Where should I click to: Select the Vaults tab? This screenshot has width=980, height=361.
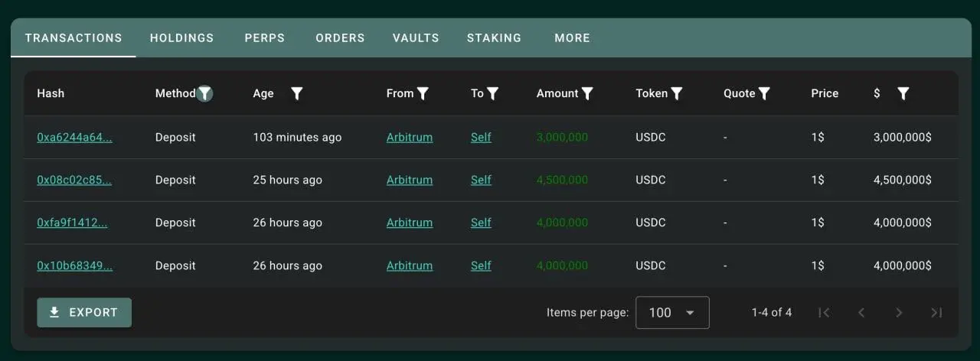(x=416, y=37)
